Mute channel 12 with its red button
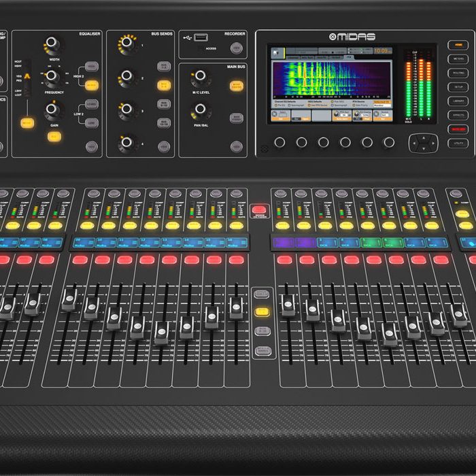This screenshot has height=476, width=476. coord(147,260)
